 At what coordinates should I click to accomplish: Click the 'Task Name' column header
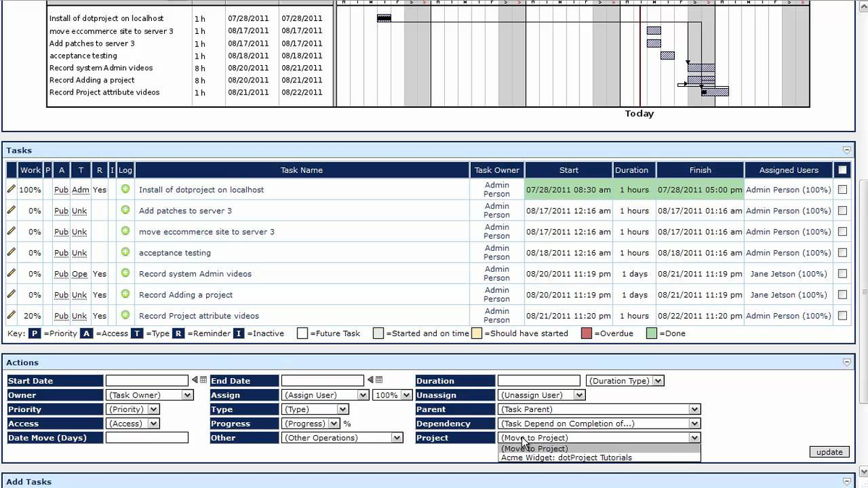pyautogui.click(x=302, y=170)
